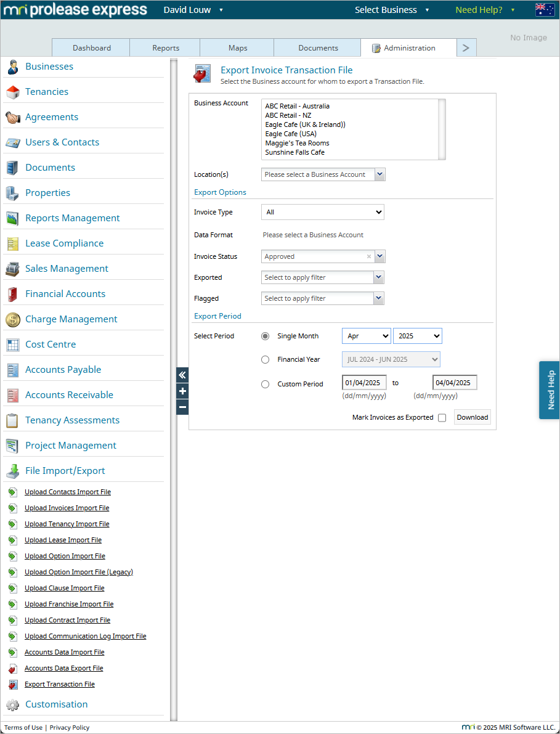Viewport: 560px width, 734px height.
Task: Select Eagle Cafe (USA) business account
Action: click(x=291, y=134)
